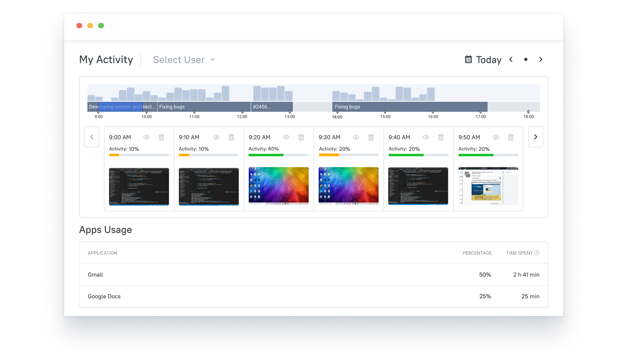The image size is (628, 364).
Task: Click the next day arrow near Today
Action: click(x=541, y=59)
